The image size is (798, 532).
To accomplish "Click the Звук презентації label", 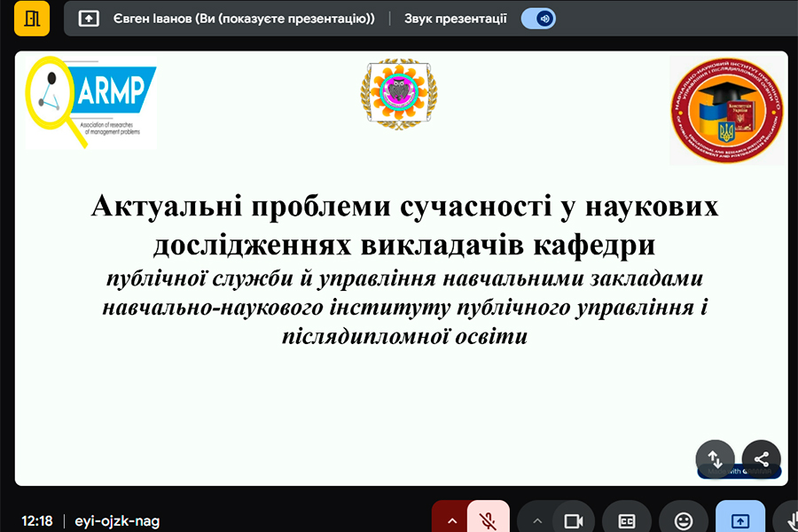I will [456, 19].
